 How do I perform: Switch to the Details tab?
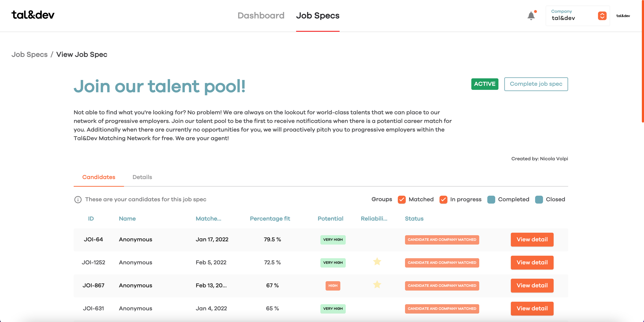pyautogui.click(x=142, y=177)
